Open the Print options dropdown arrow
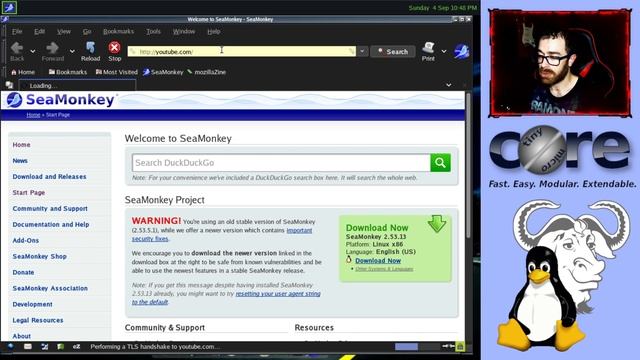Image resolution: width=640 pixels, height=360 pixels. pos(444,51)
